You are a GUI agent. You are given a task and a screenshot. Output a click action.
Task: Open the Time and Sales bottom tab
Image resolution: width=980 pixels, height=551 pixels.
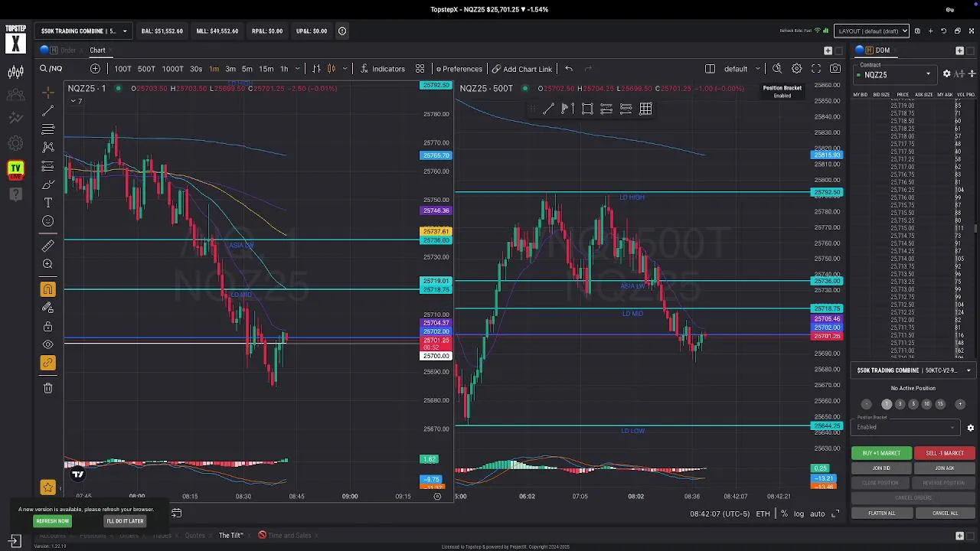point(289,536)
